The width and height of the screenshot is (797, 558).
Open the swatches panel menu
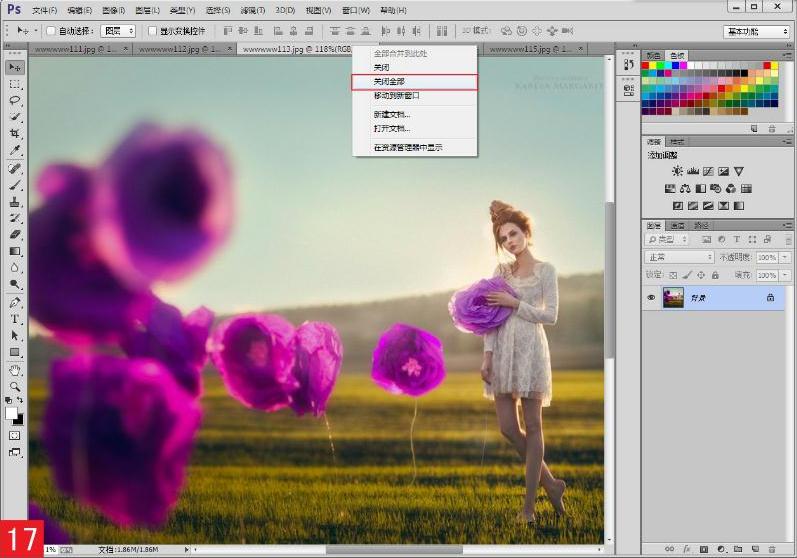point(788,55)
